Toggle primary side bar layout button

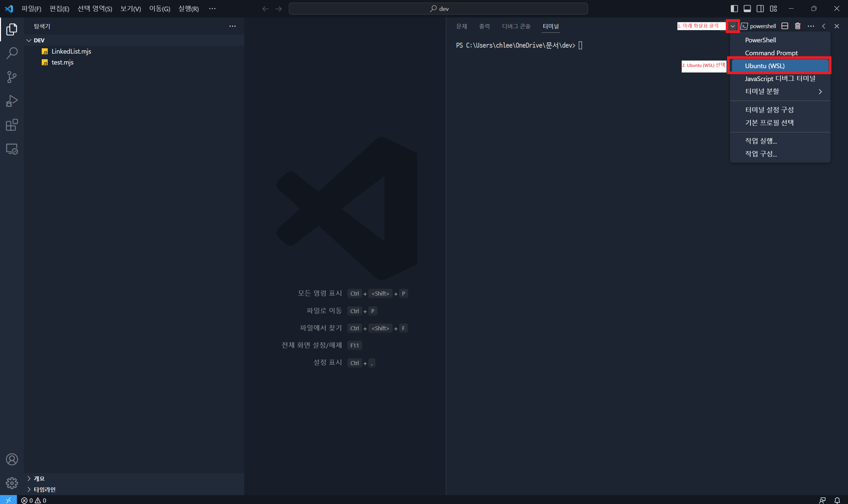(x=734, y=9)
